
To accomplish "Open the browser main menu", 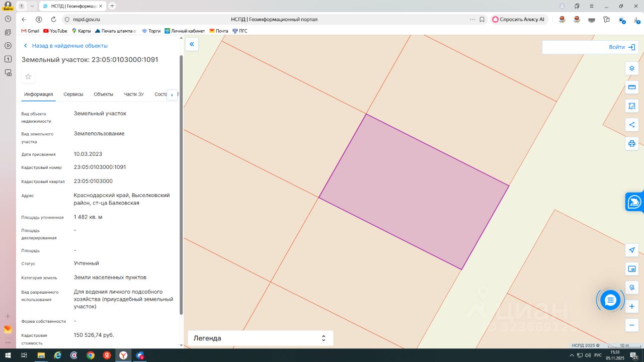I will (592, 6).
